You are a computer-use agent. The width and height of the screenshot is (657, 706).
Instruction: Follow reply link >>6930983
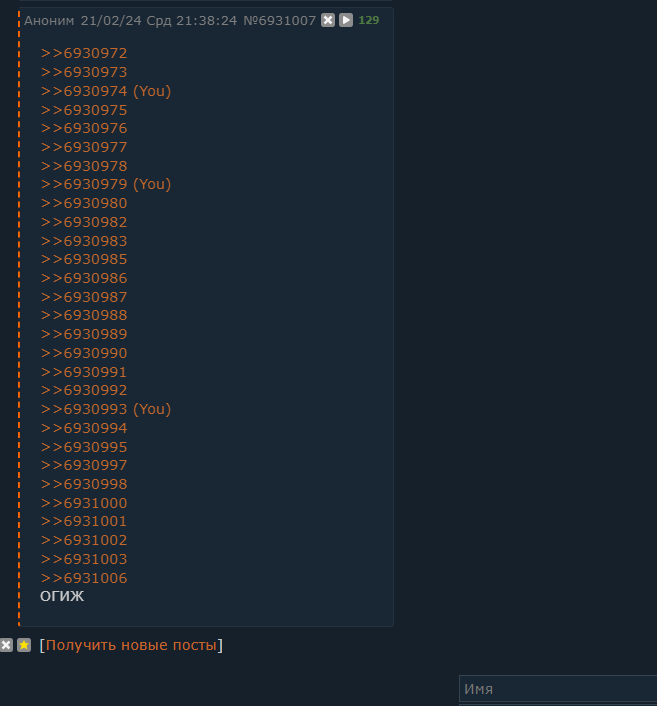pyautogui.click(x=84, y=241)
